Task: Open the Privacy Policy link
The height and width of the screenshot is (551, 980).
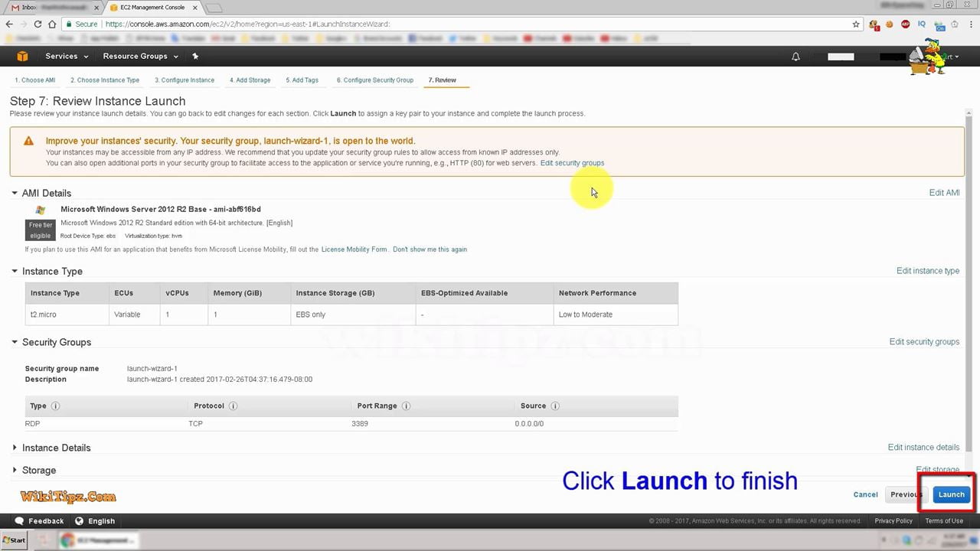Action: (893, 521)
